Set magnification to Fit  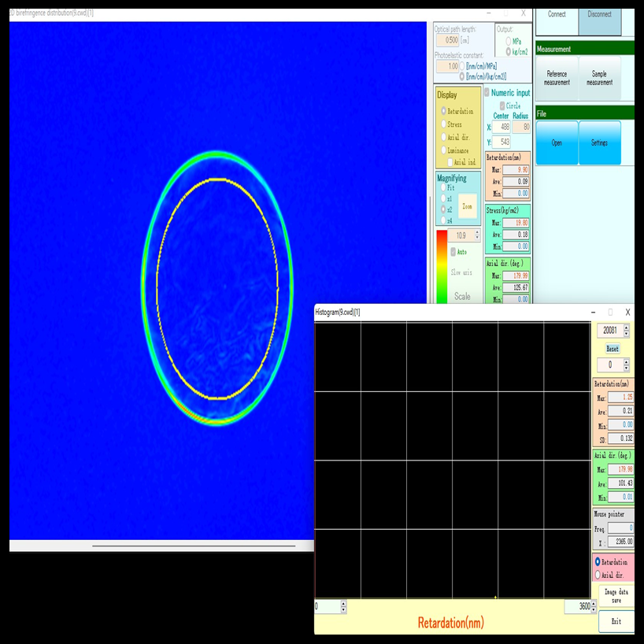tap(443, 188)
